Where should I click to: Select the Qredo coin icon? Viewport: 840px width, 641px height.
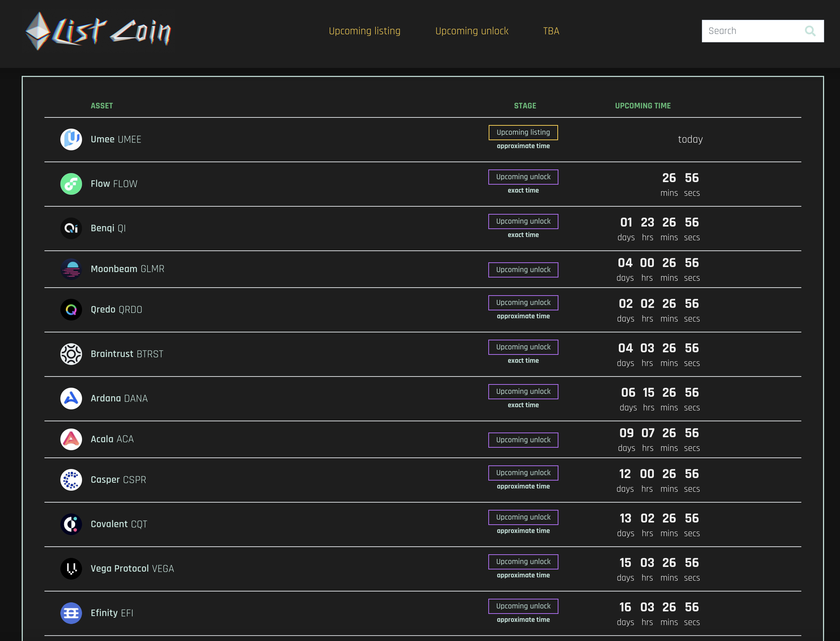[x=71, y=310]
